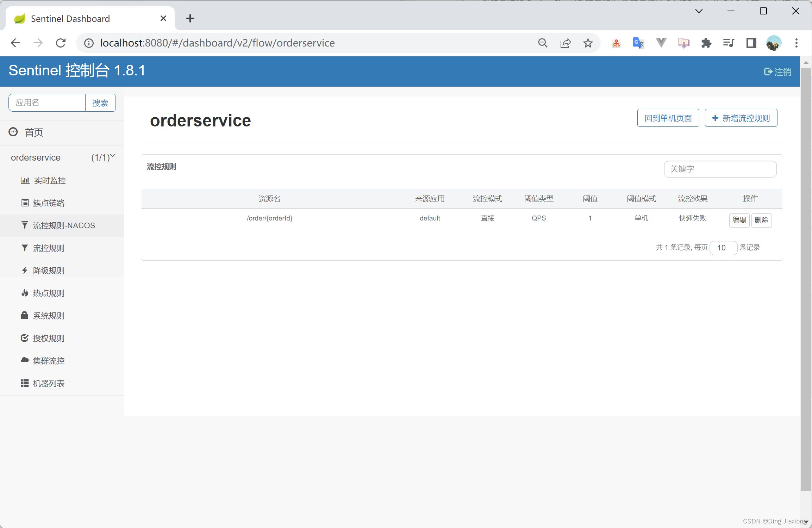Viewport: 812px width, 528px height.
Task: Click the /order/{orderId} resource name cell
Action: 269,218
